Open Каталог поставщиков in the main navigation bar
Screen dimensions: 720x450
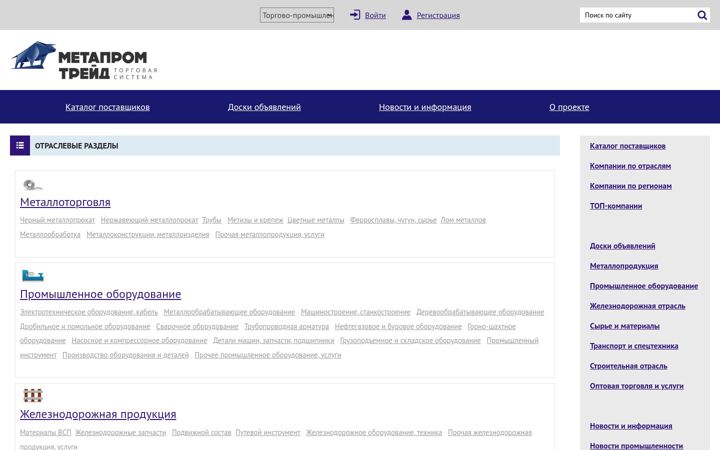point(107,107)
